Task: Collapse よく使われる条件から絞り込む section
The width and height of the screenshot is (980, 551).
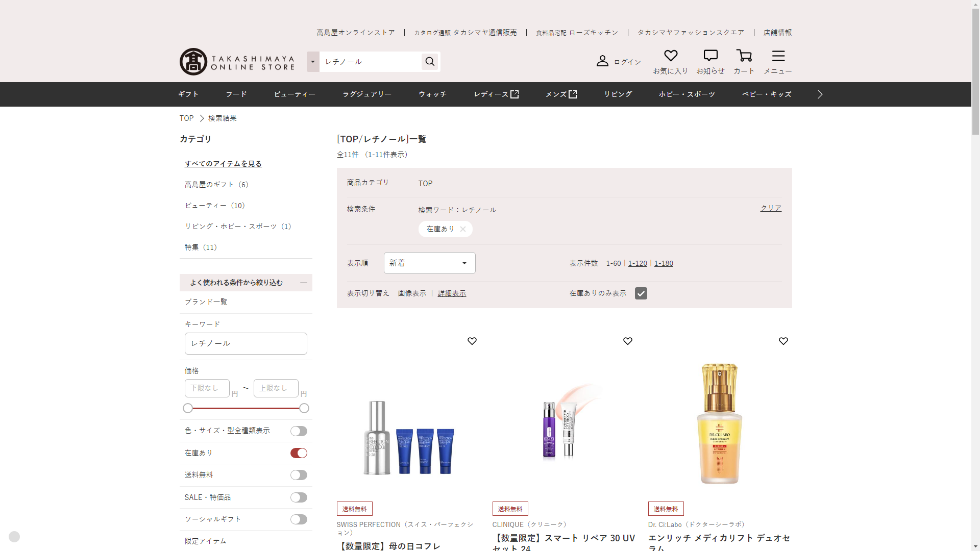Action: [x=304, y=283]
